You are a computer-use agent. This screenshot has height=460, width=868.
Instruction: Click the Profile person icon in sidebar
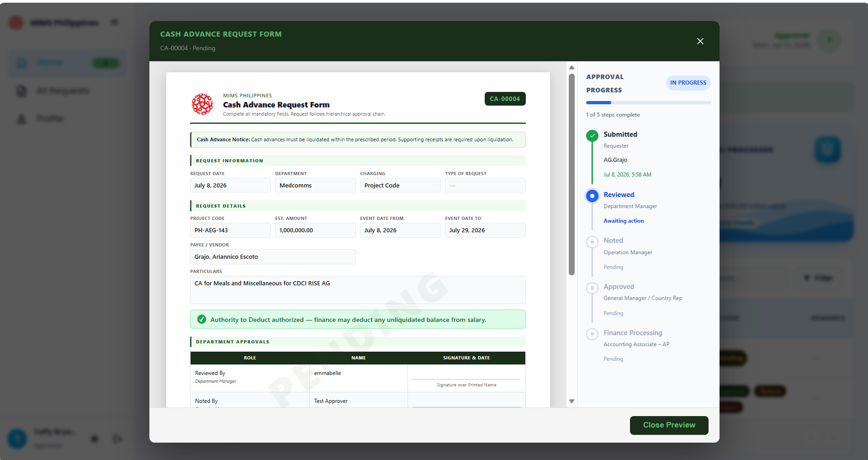coord(21,119)
